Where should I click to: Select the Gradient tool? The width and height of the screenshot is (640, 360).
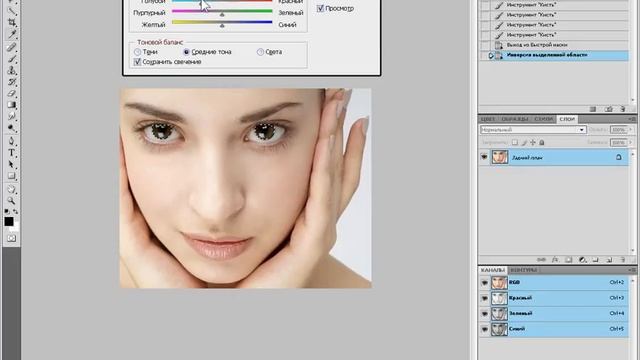(11, 105)
